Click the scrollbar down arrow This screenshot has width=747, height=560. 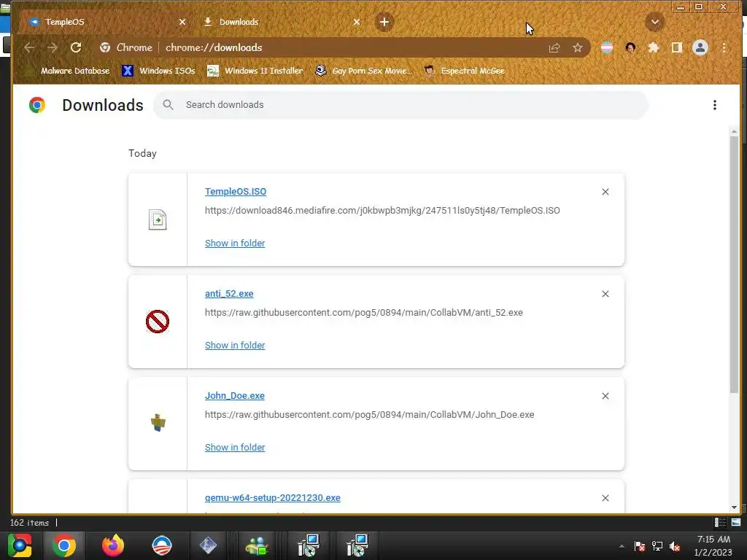734,507
